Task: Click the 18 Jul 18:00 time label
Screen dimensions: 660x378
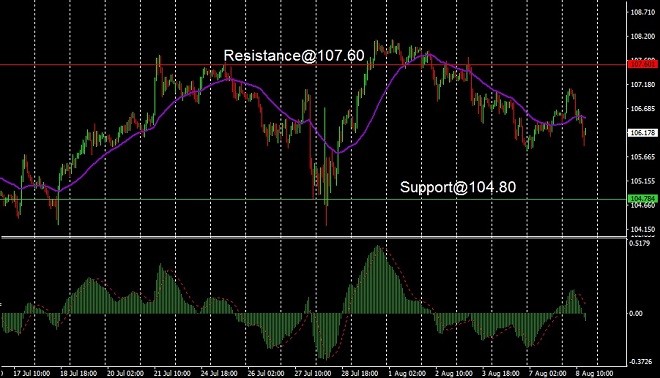Action: click(78, 373)
